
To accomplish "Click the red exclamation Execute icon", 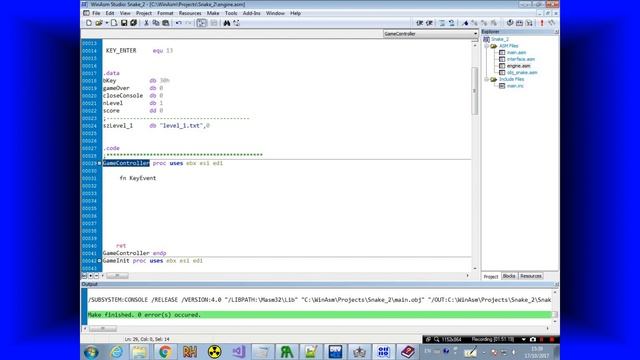I will pyautogui.click(x=542, y=23).
